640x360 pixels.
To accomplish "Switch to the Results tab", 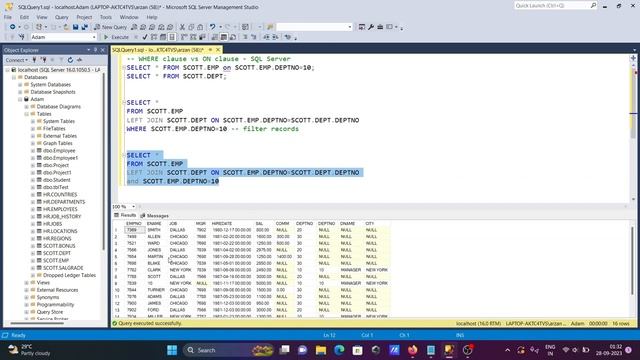I will click(x=125, y=215).
